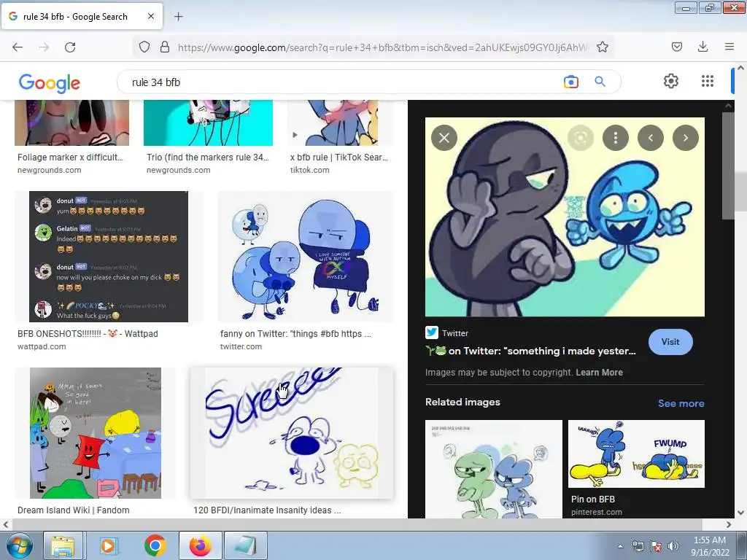
Task: Click the '120 BFDI/Inanimate Insanity ideas' caption
Action: pos(267,510)
